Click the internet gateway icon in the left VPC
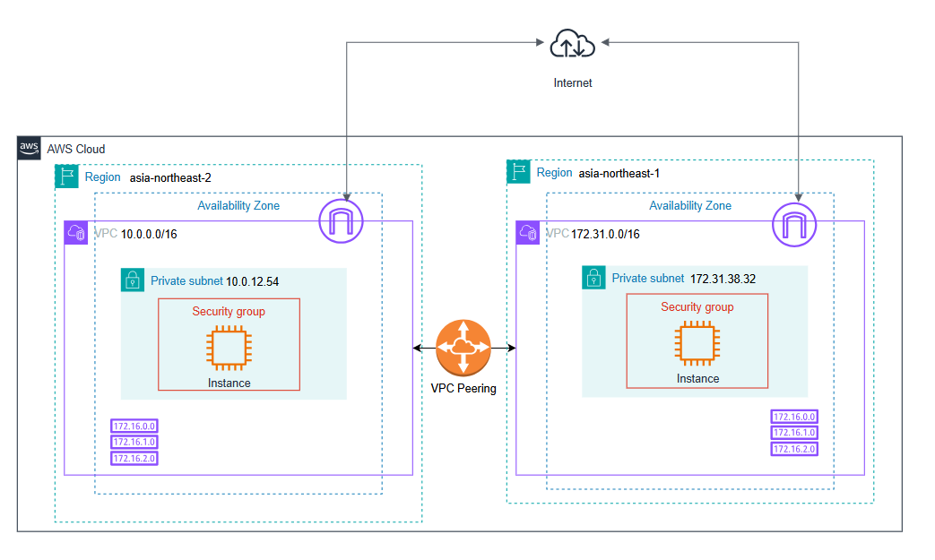 (x=340, y=221)
